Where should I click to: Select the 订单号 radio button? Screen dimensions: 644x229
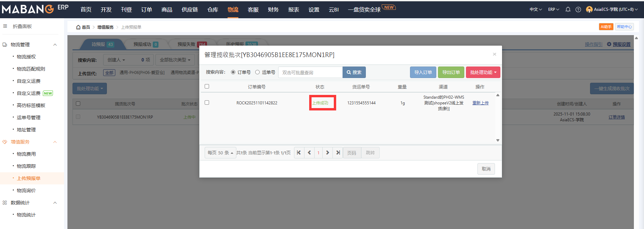[233, 72]
